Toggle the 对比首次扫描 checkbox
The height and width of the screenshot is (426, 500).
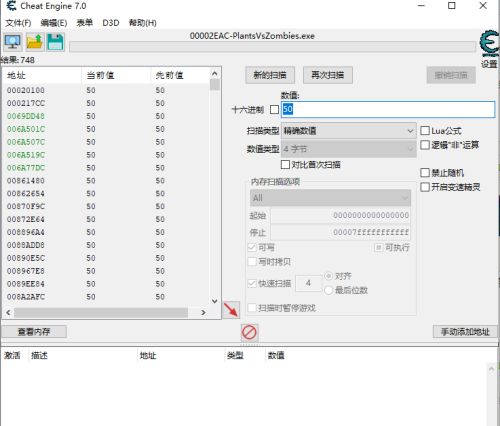pos(285,165)
